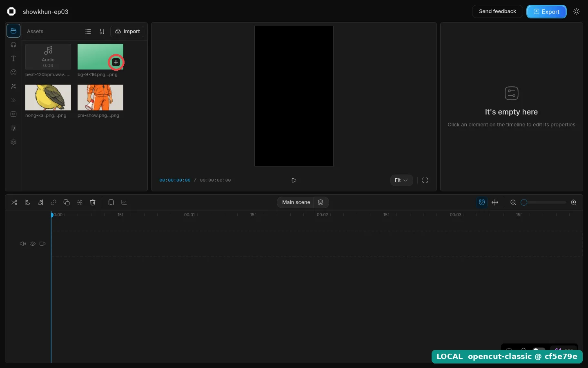The width and height of the screenshot is (588, 368).
Task: Click the bookmark icon in timeline toolbar
Action: (111, 202)
